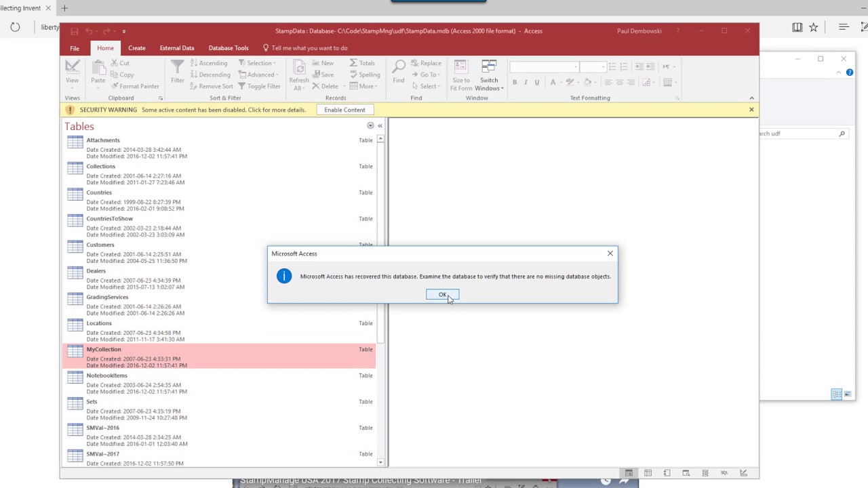Open the Database Tools tab
The width and height of the screenshot is (868, 488).
click(229, 48)
